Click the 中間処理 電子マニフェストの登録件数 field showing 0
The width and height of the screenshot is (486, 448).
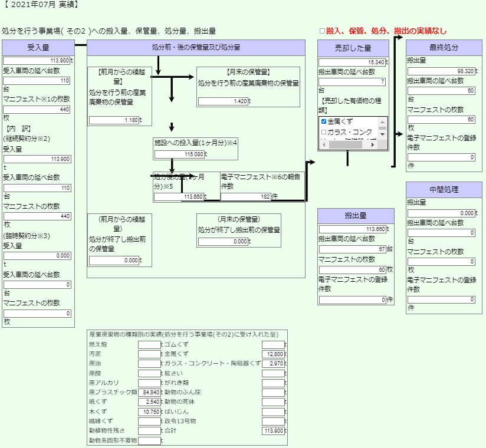(x=441, y=299)
